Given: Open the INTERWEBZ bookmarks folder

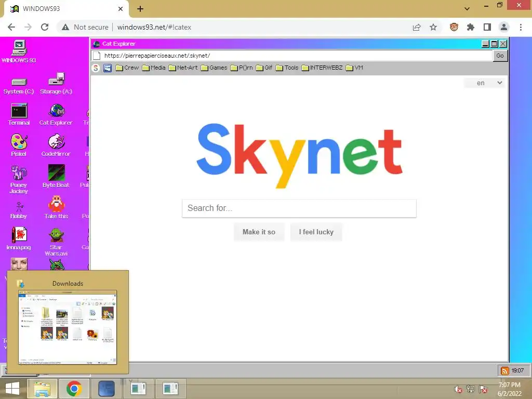Looking at the screenshot, I should click(x=322, y=68).
